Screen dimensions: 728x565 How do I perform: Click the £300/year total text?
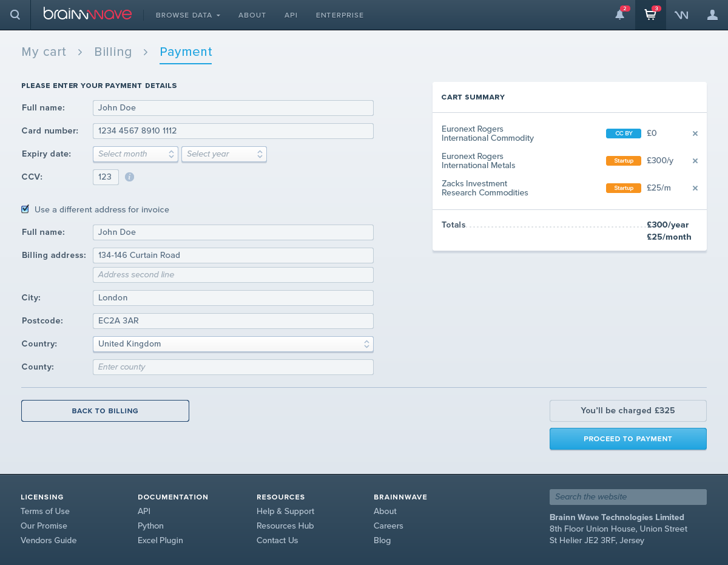pos(668,225)
